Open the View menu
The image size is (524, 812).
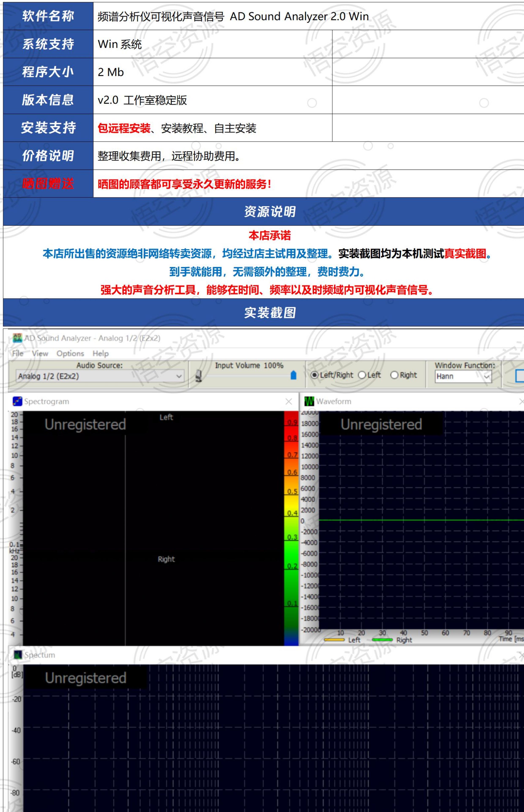coord(40,353)
